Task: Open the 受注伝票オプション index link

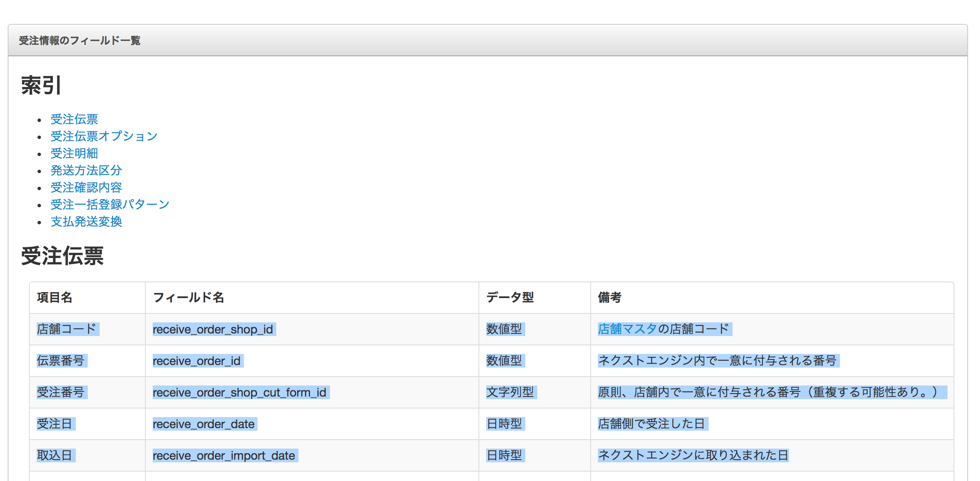Action: tap(104, 136)
